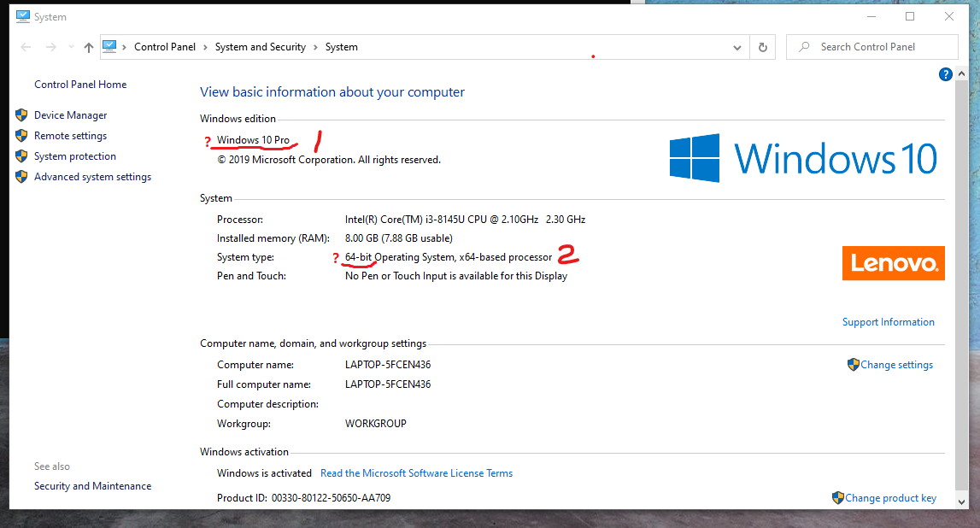
Task: Expand the chevron before Control Panel breadcrumb
Action: pos(125,48)
